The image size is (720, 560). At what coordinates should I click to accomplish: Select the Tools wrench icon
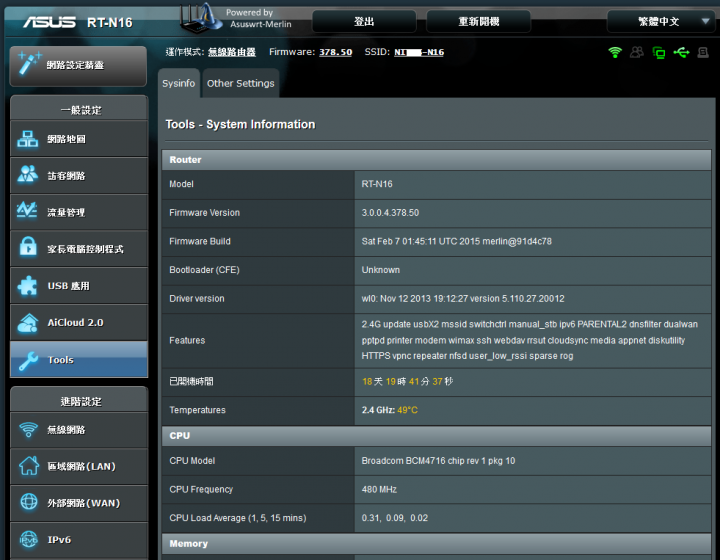point(28,361)
